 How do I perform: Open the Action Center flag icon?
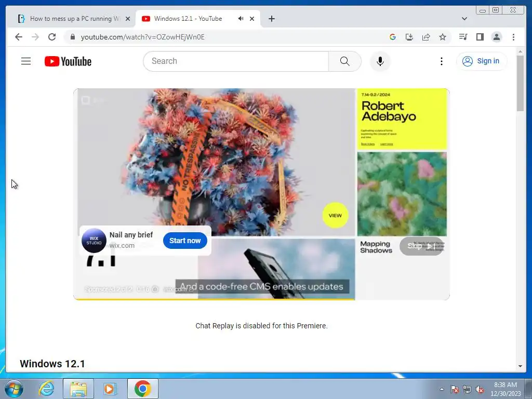454,389
